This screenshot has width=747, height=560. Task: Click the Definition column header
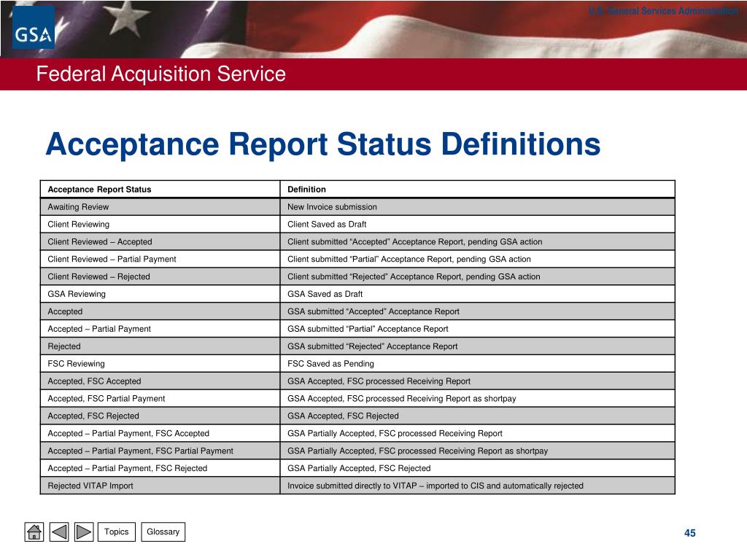[x=478, y=190]
